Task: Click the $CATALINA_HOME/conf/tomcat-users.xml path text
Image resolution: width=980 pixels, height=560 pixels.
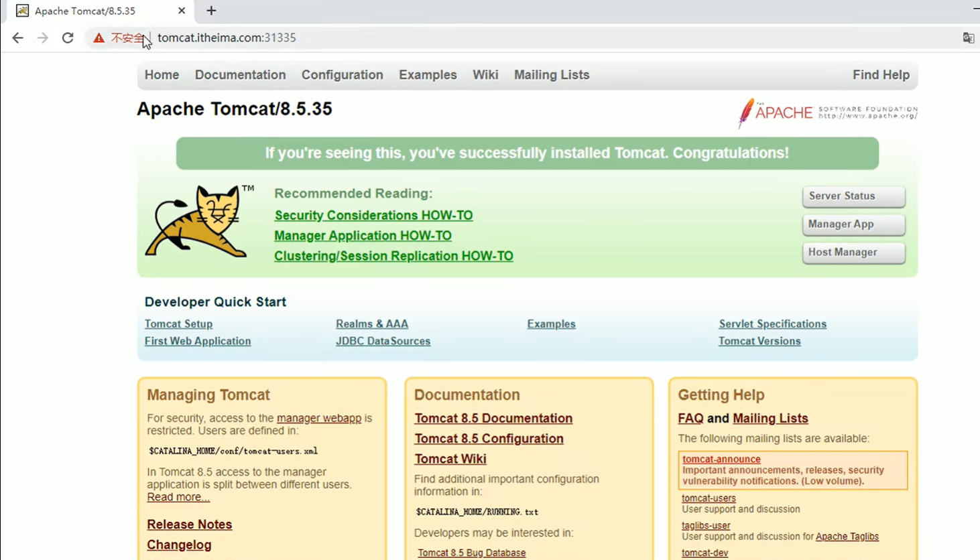Action: pos(233,451)
